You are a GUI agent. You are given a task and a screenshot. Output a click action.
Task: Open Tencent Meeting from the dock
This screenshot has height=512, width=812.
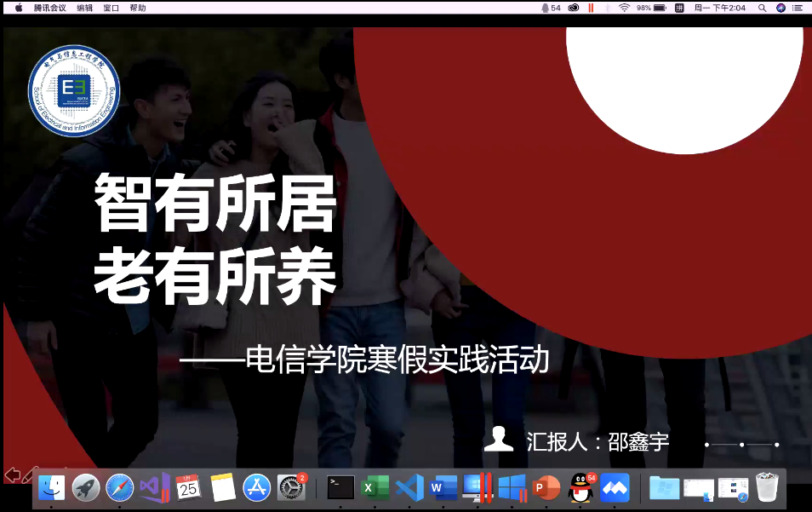click(x=615, y=488)
